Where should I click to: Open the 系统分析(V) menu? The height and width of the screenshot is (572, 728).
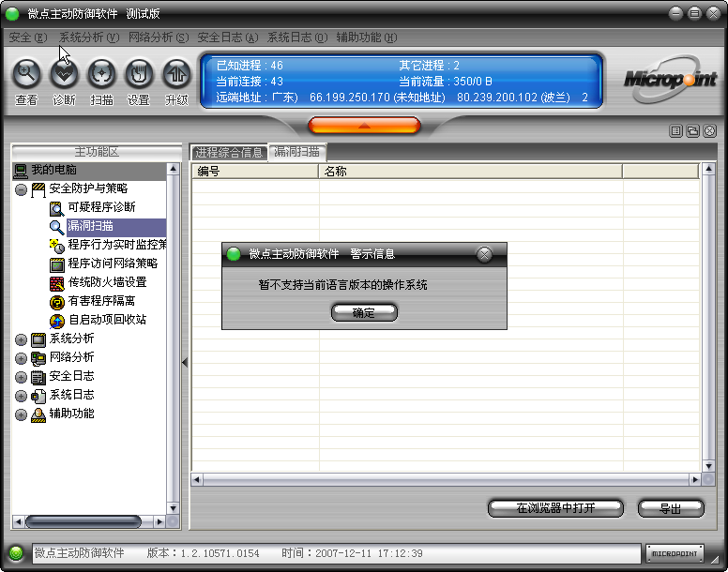(89, 38)
